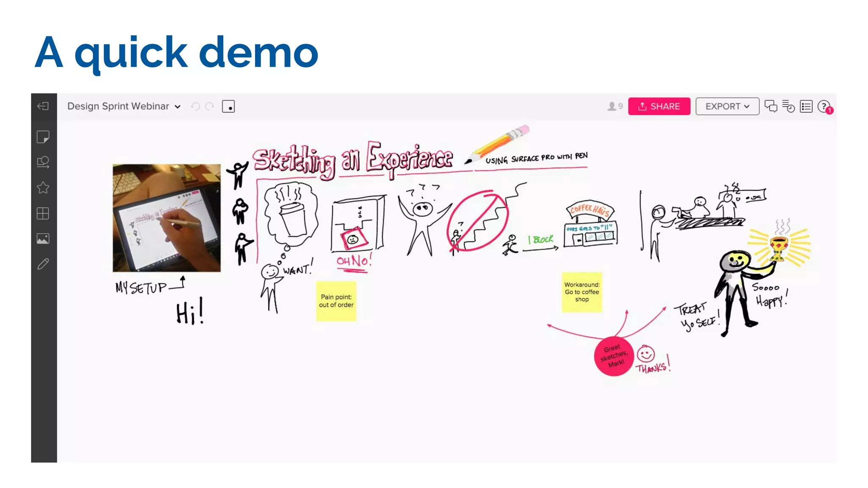868x488 pixels.
Task: View the 9 collaborators icon
Action: click(x=615, y=106)
